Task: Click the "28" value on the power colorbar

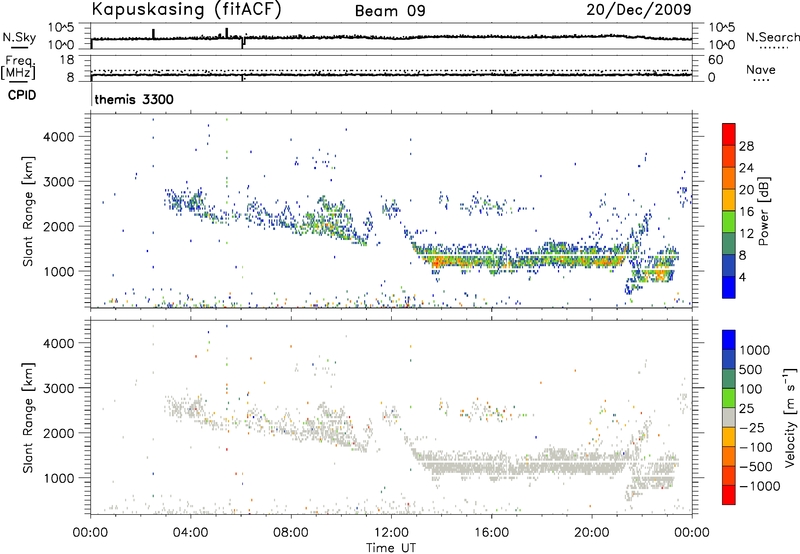Action: click(746, 146)
